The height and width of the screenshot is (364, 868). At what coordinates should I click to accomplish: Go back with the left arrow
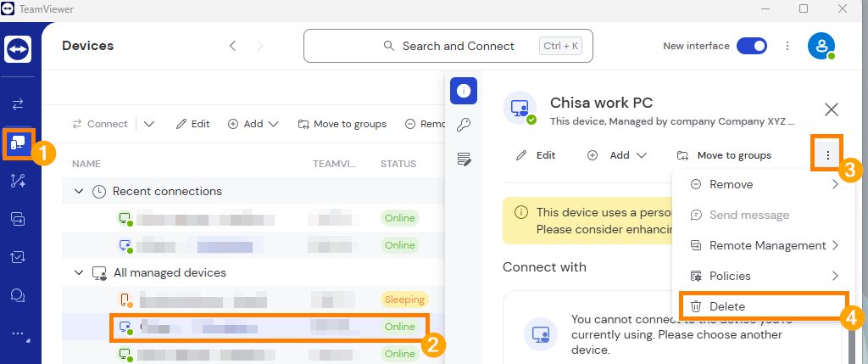coord(233,46)
